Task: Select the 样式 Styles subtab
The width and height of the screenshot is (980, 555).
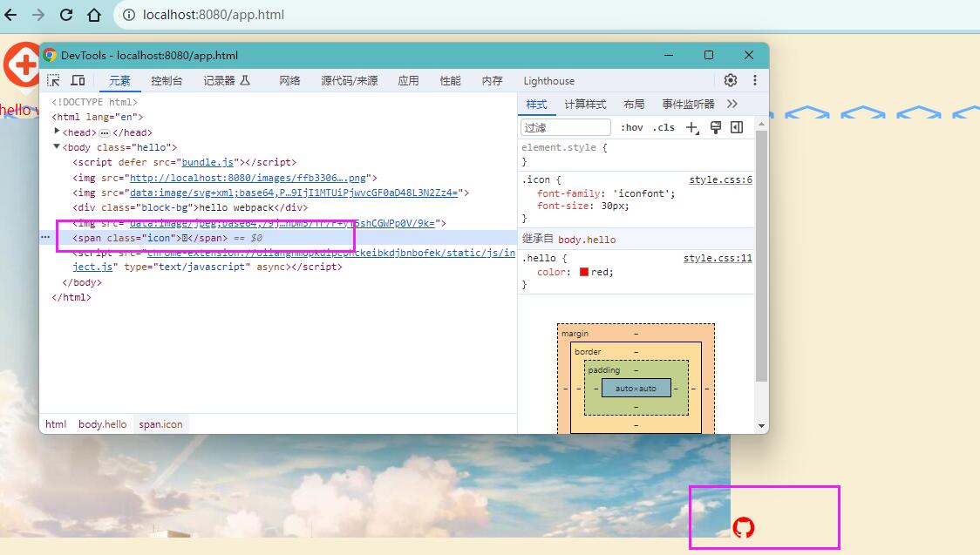Action: click(x=536, y=105)
